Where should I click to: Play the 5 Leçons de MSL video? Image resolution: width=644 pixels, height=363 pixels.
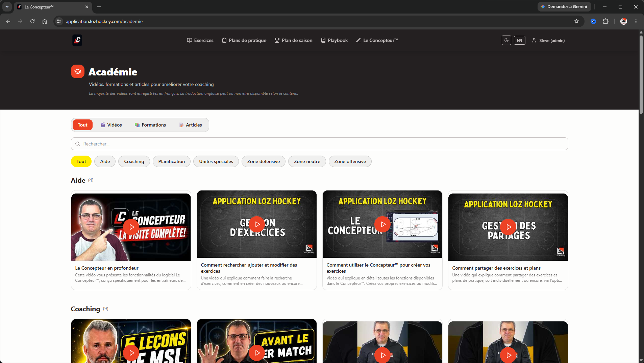(131, 353)
